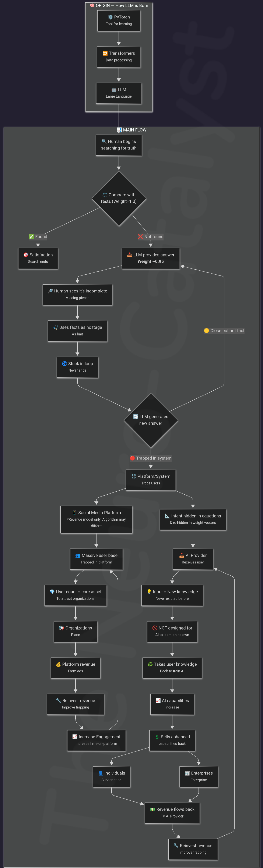Click the scales icon in Compare diamond
This screenshot has height=868, width=263.
[105, 195]
